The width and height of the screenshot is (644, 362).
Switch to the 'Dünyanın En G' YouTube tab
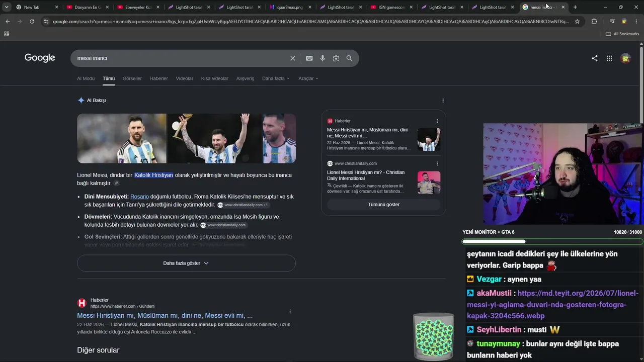(x=87, y=7)
